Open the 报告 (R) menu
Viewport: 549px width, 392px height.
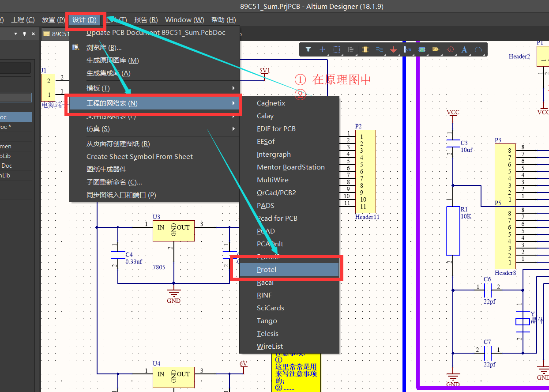tap(146, 19)
